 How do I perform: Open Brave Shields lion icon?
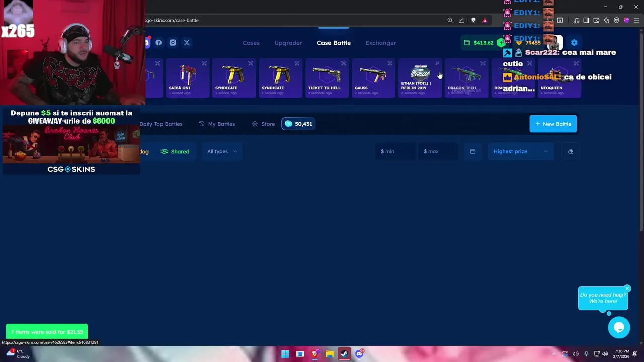pos(473,20)
